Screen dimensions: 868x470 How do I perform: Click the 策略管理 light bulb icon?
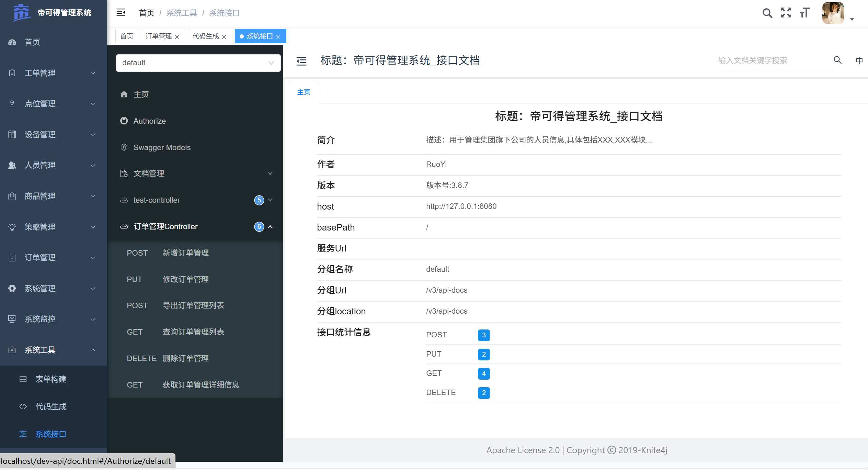(x=12, y=227)
